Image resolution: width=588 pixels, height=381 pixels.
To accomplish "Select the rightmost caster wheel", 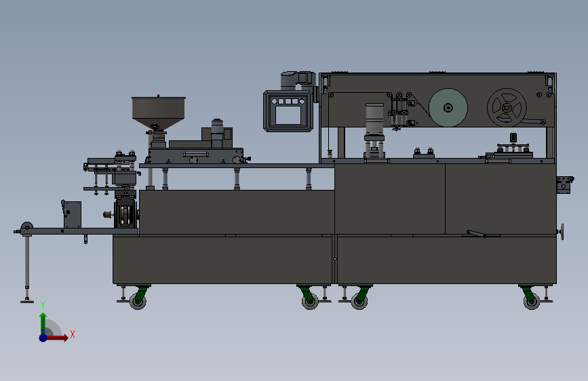I will pos(532,301).
